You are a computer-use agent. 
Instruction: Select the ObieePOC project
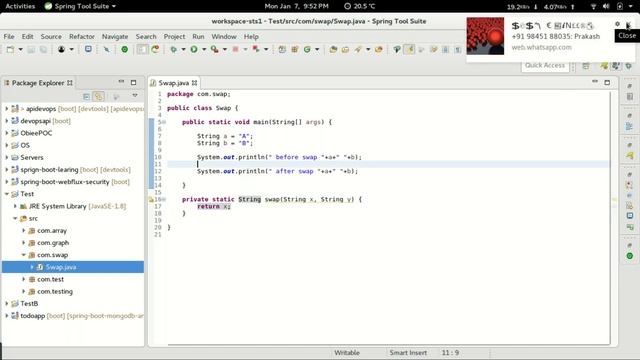click(x=36, y=133)
